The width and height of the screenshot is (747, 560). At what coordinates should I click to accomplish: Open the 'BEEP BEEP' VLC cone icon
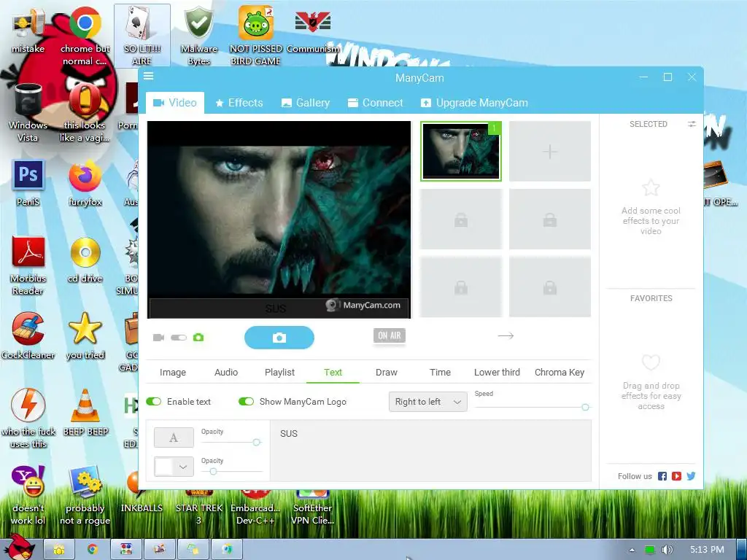[85, 413]
